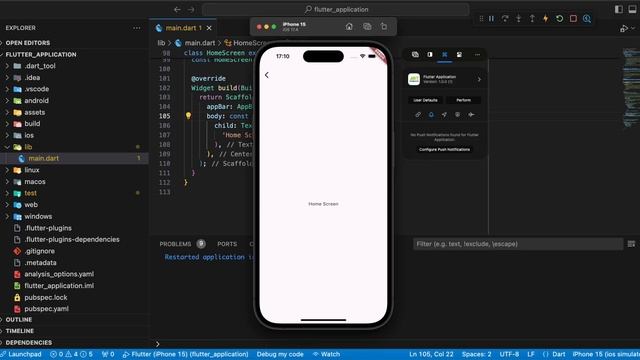Open the .gitignore file
The height and width of the screenshot is (360, 640).
(39, 251)
